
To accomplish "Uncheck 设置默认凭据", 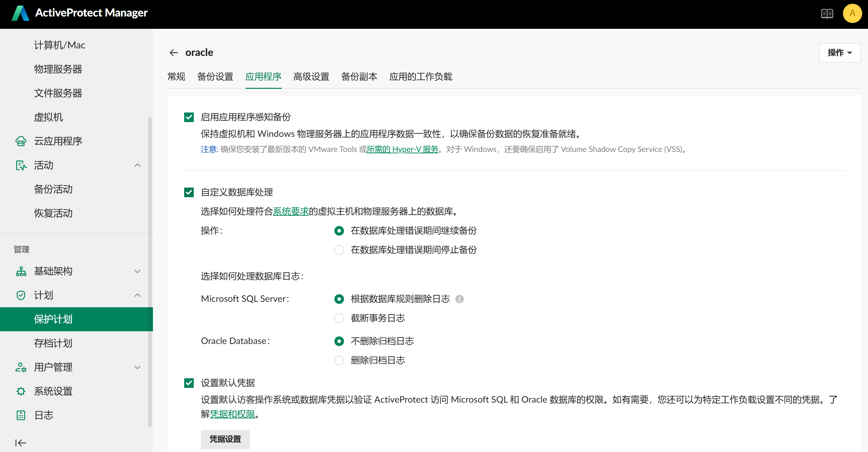I will pos(189,383).
